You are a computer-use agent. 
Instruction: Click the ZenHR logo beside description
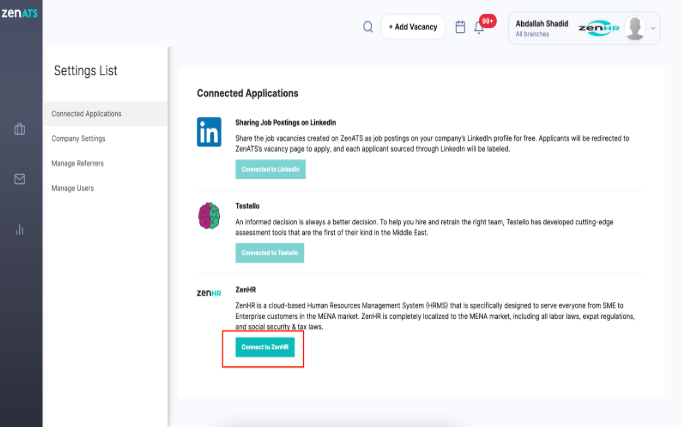pos(209,293)
